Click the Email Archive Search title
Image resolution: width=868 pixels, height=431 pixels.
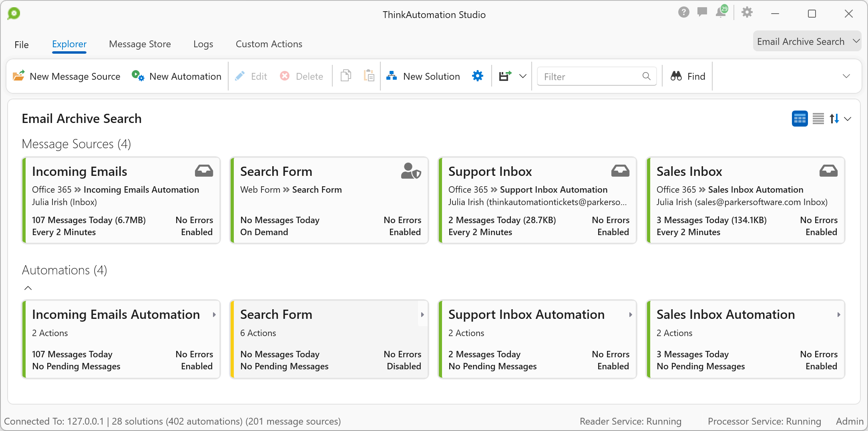click(x=82, y=119)
